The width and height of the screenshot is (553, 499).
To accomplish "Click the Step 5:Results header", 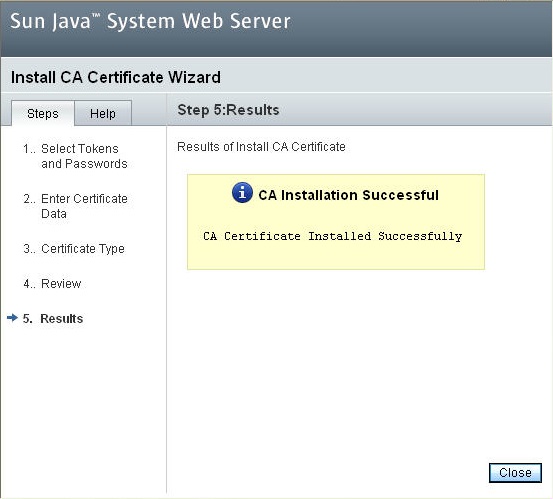I will click(x=228, y=110).
